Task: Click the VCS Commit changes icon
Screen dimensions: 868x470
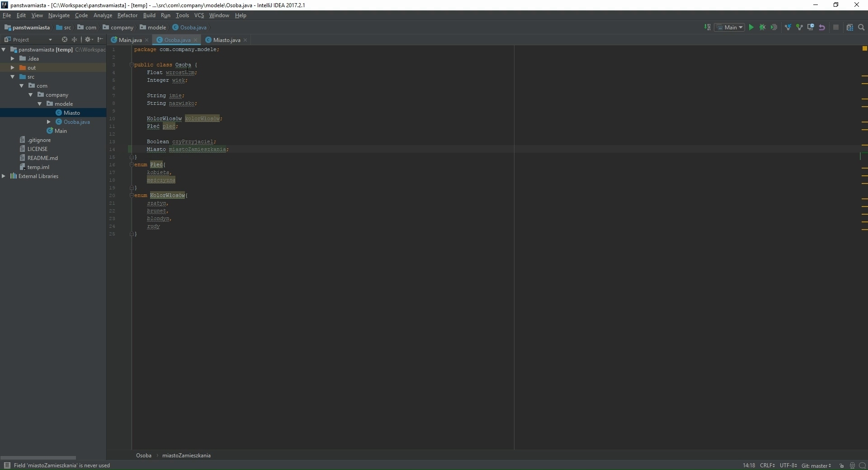Action: point(799,28)
